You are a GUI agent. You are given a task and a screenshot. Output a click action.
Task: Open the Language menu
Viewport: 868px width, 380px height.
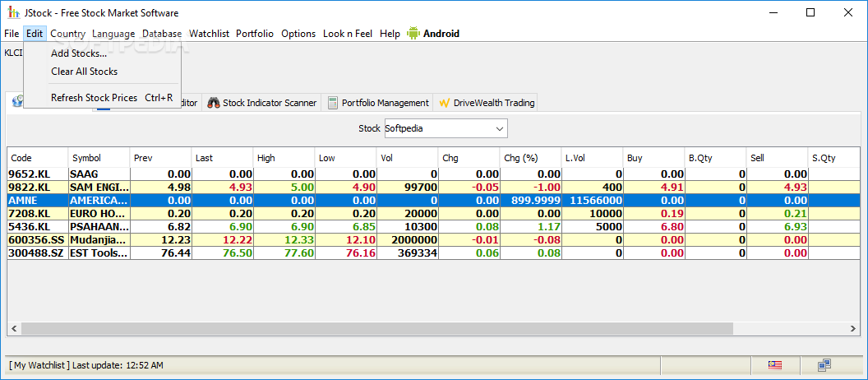[113, 33]
